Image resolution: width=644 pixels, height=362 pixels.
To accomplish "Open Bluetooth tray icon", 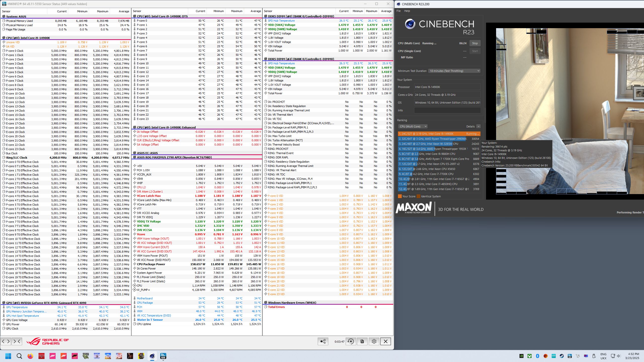I will click(538, 356).
